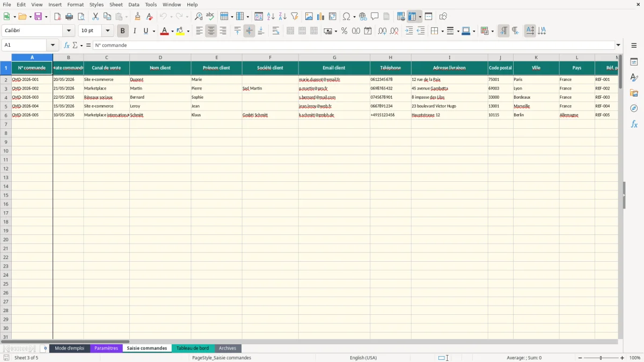Select row 6 header
This screenshot has width=644, height=362.
(x=6, y=115)
